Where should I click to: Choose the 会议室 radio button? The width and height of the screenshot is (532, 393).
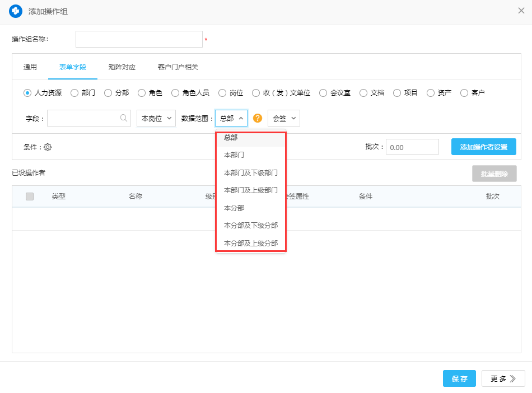pos(323,93)
